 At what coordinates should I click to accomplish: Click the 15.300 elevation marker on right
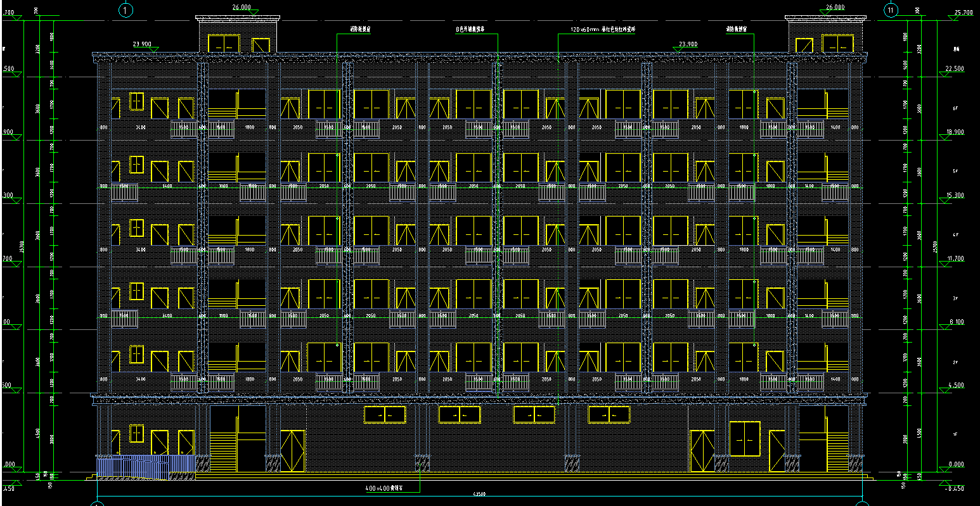(954, 195)
